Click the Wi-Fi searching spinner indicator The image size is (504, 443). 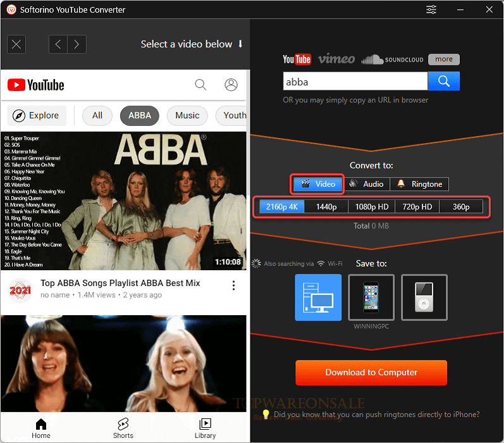[256, 263]
